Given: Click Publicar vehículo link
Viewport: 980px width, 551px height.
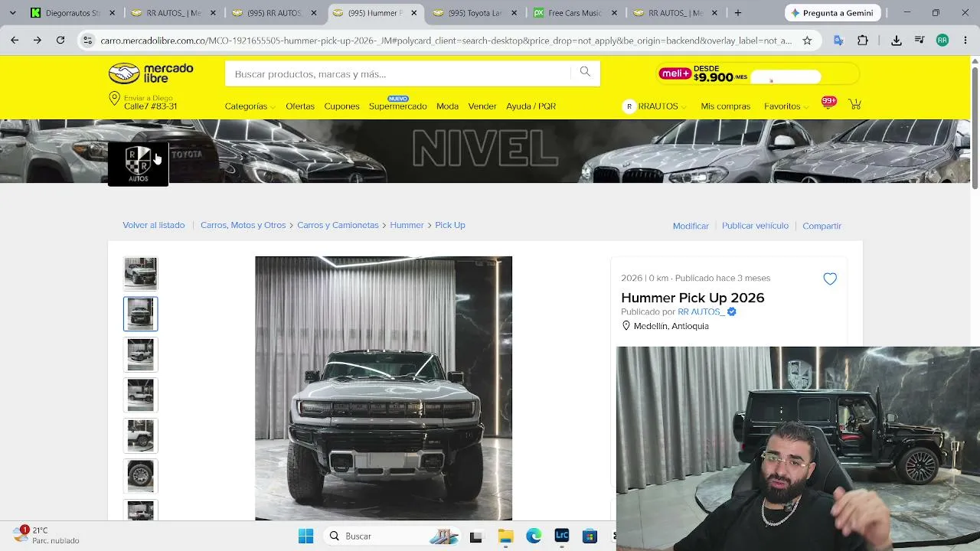Looking at the screenshot, I should [755, 226].
